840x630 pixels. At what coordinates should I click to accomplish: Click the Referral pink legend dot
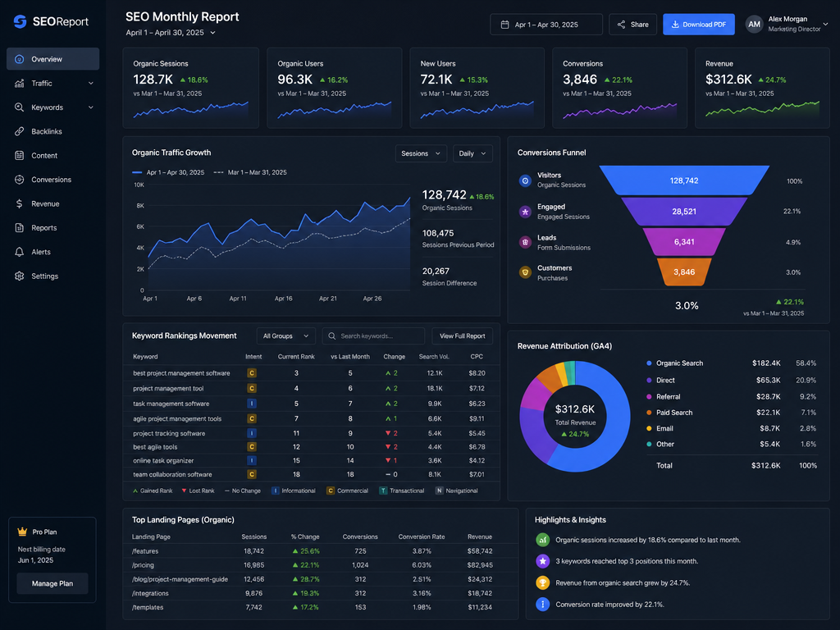pyautogui.click(x=649, y=397)
